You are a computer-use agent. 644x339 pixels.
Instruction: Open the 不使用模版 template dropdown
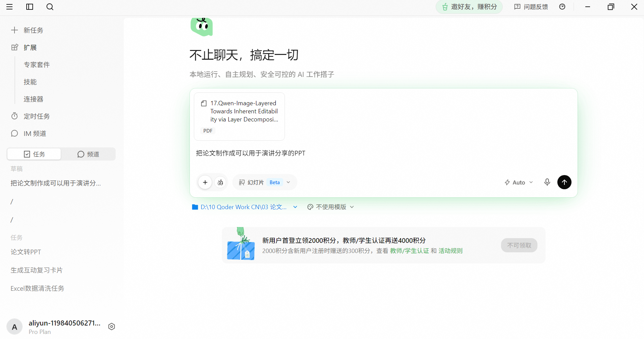[x=330, y=207]
